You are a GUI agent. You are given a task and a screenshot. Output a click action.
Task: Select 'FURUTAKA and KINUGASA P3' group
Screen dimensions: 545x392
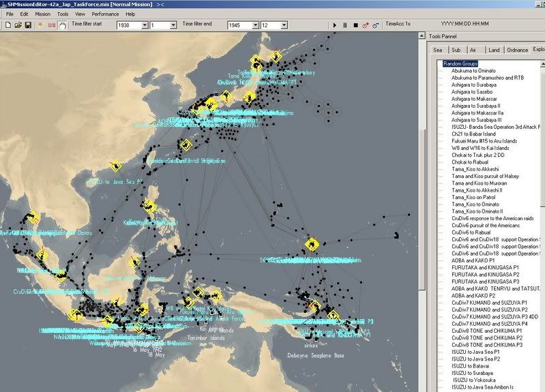pos(485,282)
